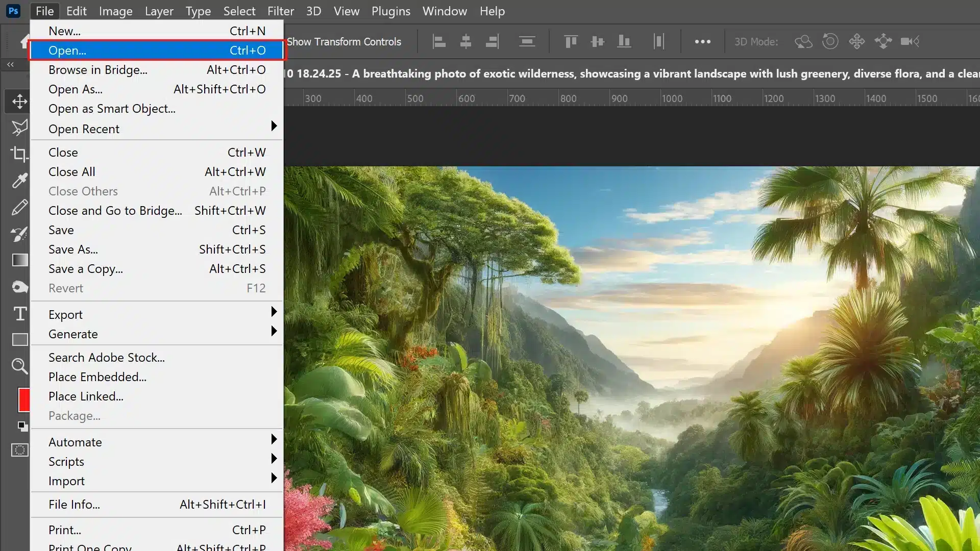Expand the Import submenu
Screen dimensions: 980x551
tap(157, 481)
